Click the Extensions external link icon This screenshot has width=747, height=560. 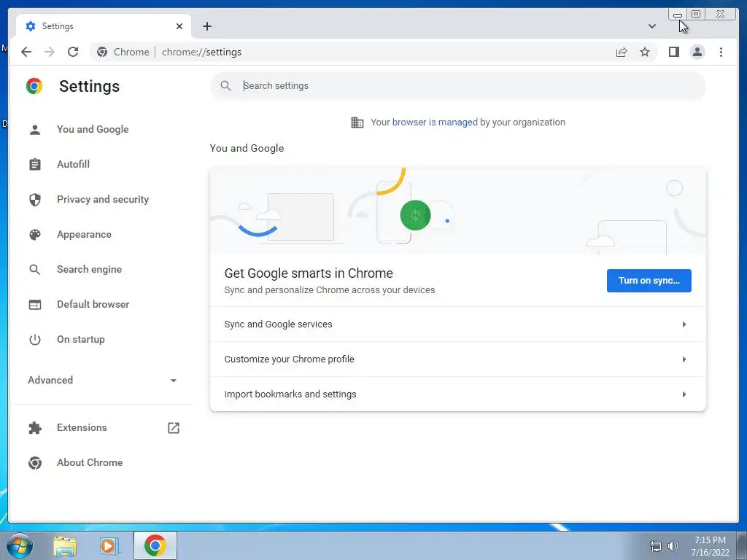pyautogui.click(x=174, y=427)
